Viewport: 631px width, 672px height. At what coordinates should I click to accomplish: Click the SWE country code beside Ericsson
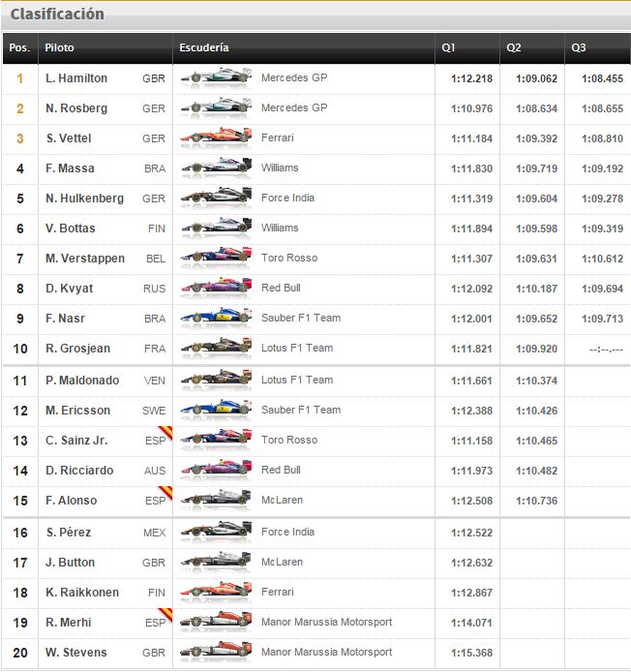(x=154, y=411)
